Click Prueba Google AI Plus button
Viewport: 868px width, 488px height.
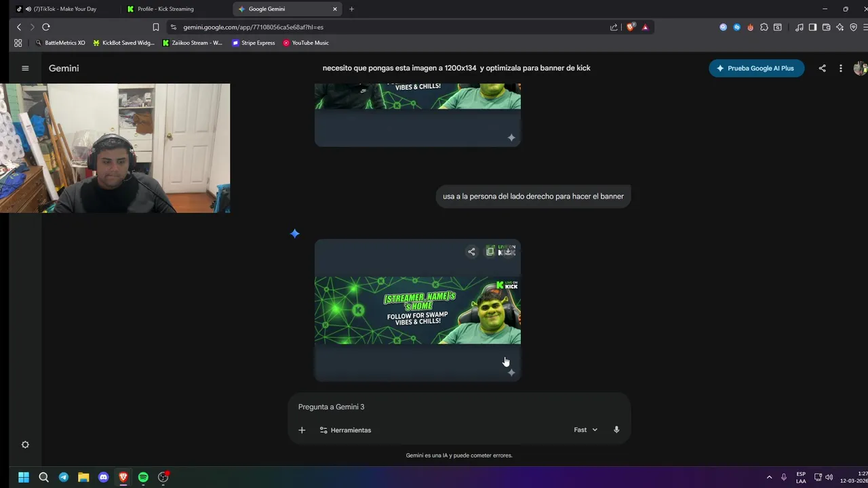[x=757, y=68]
